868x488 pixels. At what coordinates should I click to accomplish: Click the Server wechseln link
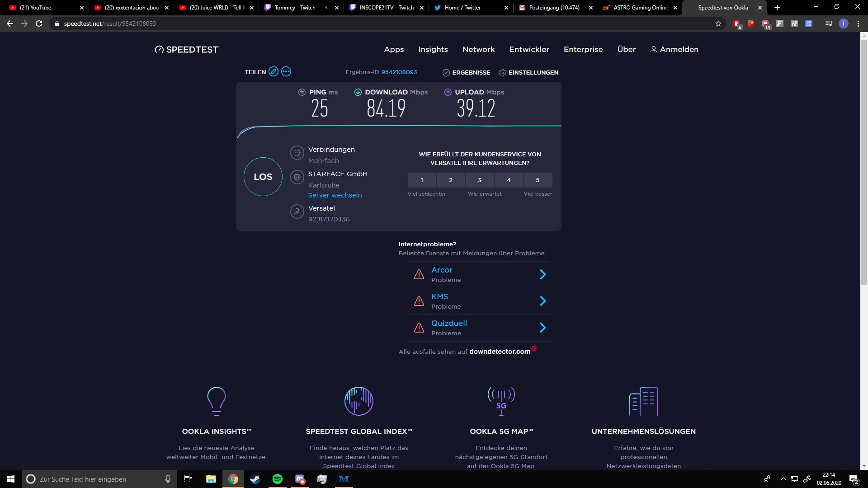point(335,195)
